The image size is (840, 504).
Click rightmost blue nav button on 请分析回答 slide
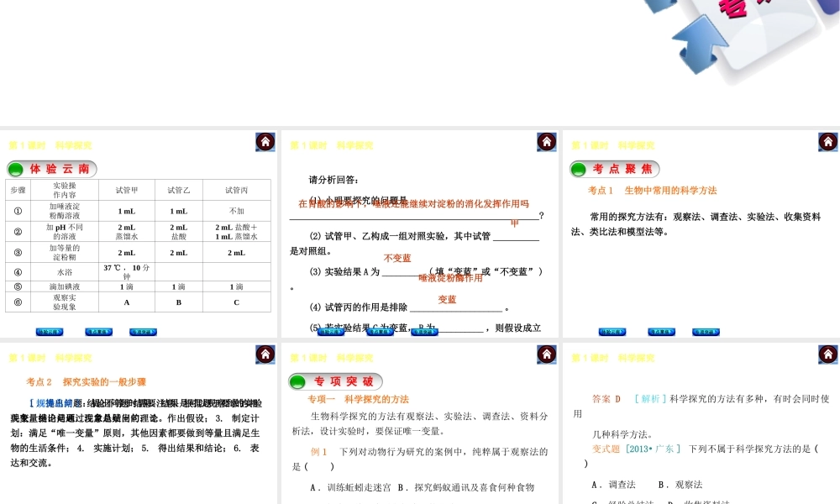pos(424,332)
